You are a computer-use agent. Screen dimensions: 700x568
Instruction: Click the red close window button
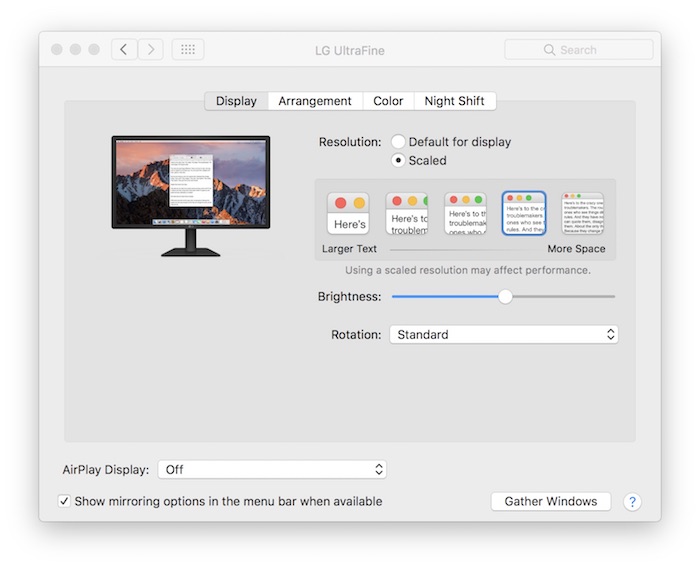[57, 49]
